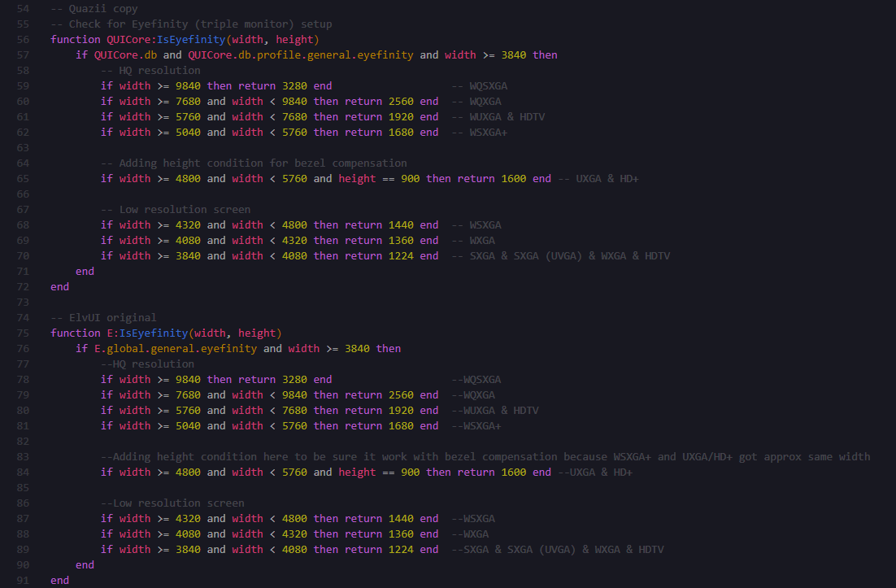896x588 pixels.
Task: Click '-- UXGA & HD+' comment on line 65
Action: pyautogui.click(x=598, y=178)
